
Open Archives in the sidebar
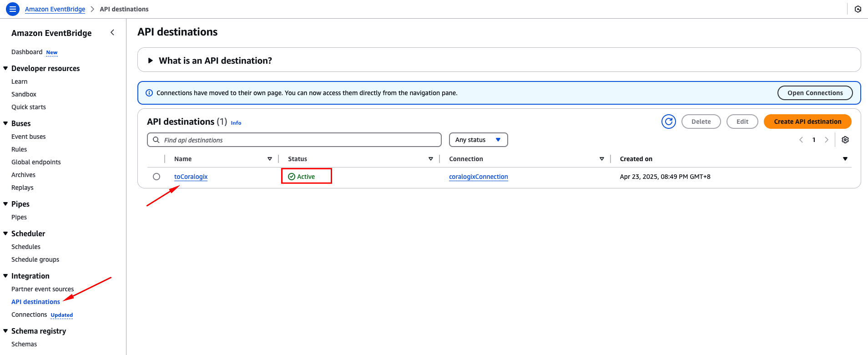pos(23,175)
